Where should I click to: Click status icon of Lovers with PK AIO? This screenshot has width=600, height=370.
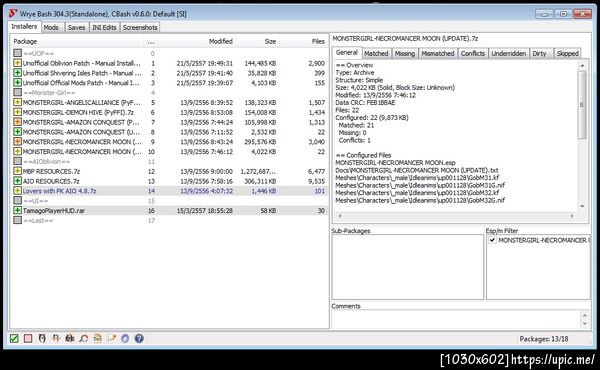17,191
